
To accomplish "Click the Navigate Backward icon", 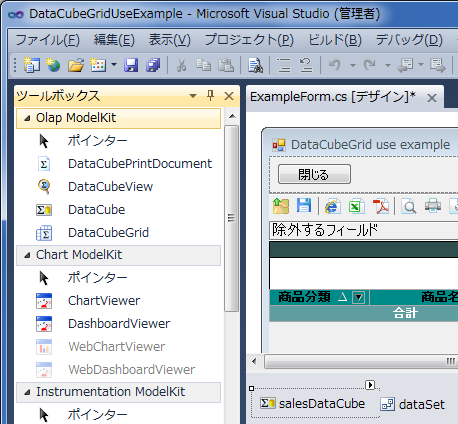I will (406, 65).
